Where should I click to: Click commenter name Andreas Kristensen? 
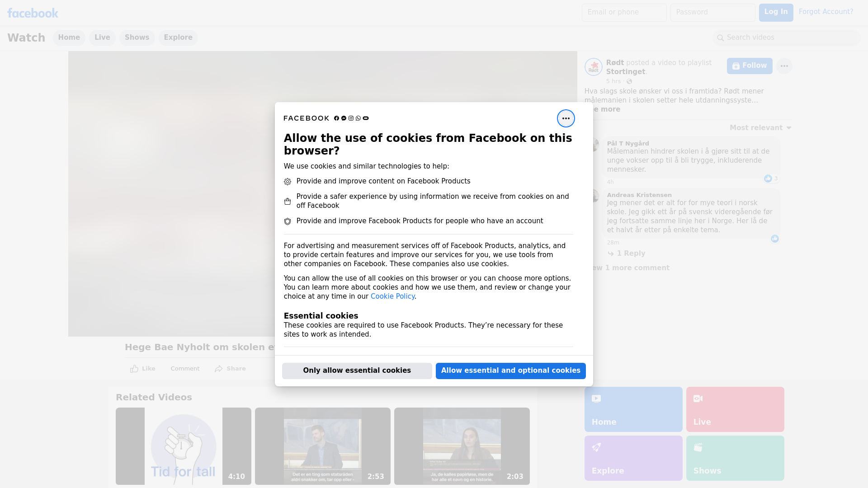tap(639, 195)
